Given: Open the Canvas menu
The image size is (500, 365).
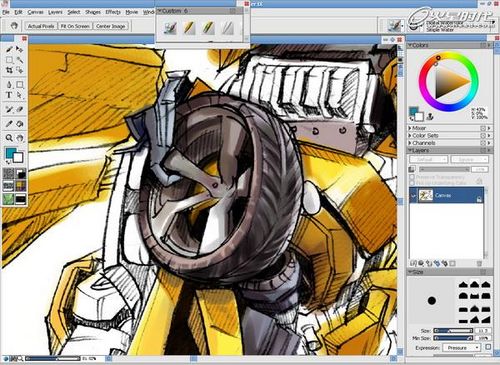Looking at the screenshot, I should (35, 12).
